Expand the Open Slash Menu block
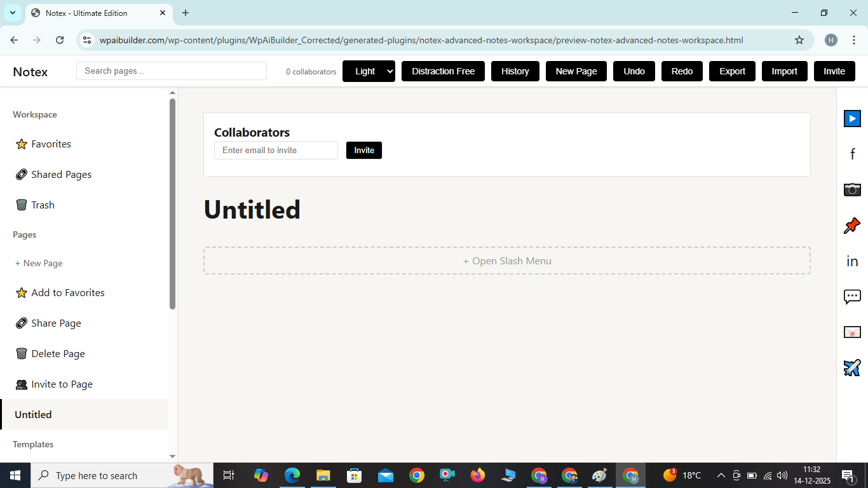 click(x=506, y=261)
